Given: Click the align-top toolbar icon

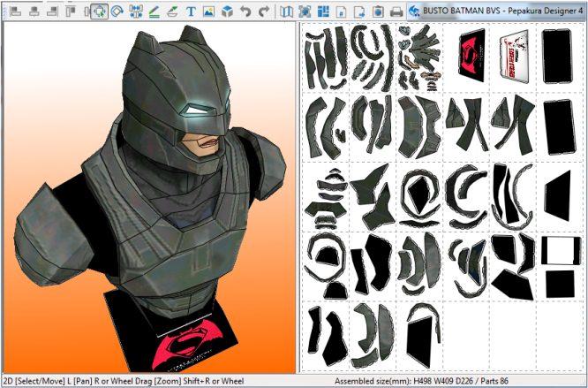Looking at the screenshot, I should [x=71, y=11].
